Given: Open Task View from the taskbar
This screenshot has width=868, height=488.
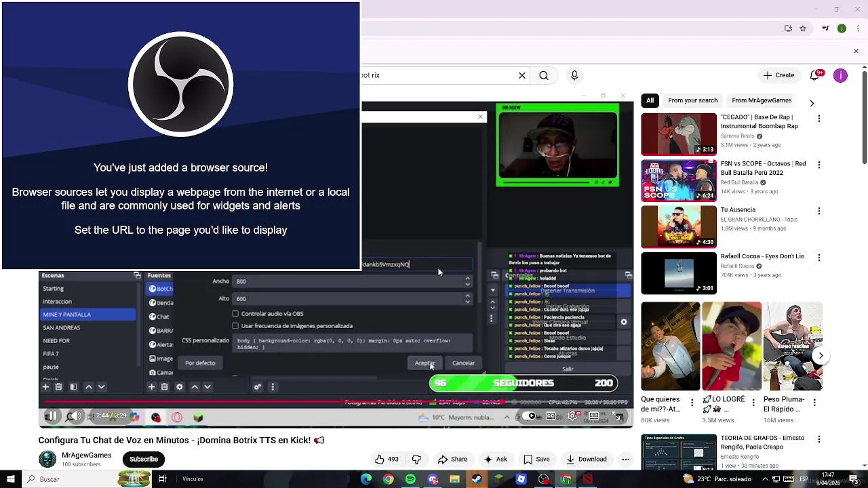Looking at the screenshot, I should click(x=163, y=479).
